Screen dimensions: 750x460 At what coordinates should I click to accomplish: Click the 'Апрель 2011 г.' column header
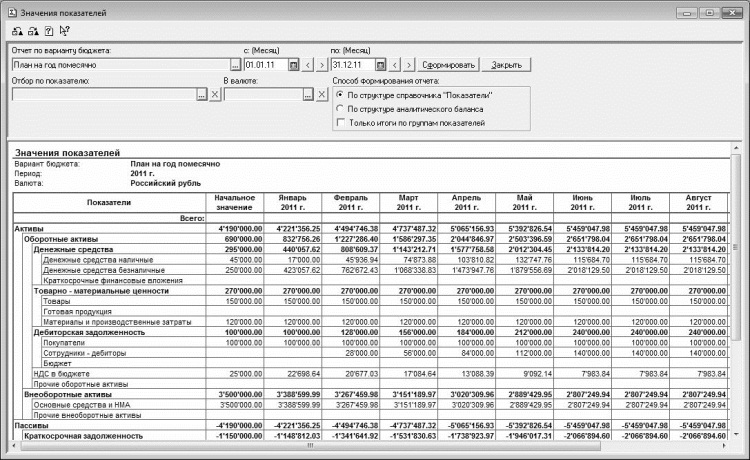point(466,203)
